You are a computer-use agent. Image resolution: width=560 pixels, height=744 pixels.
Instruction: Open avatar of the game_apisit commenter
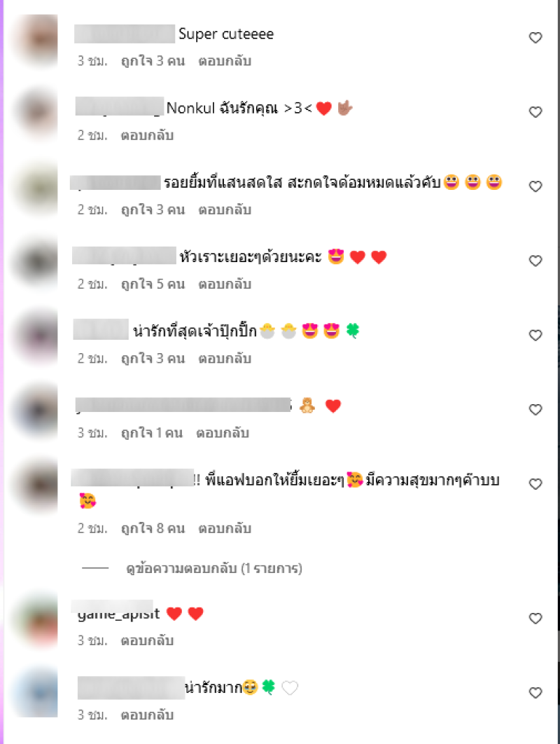(37, 621)
